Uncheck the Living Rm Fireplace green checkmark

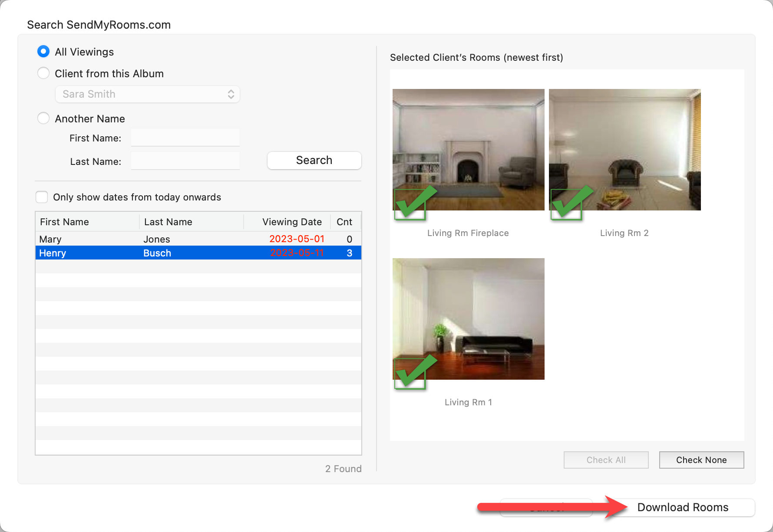(x=410, y=204)
